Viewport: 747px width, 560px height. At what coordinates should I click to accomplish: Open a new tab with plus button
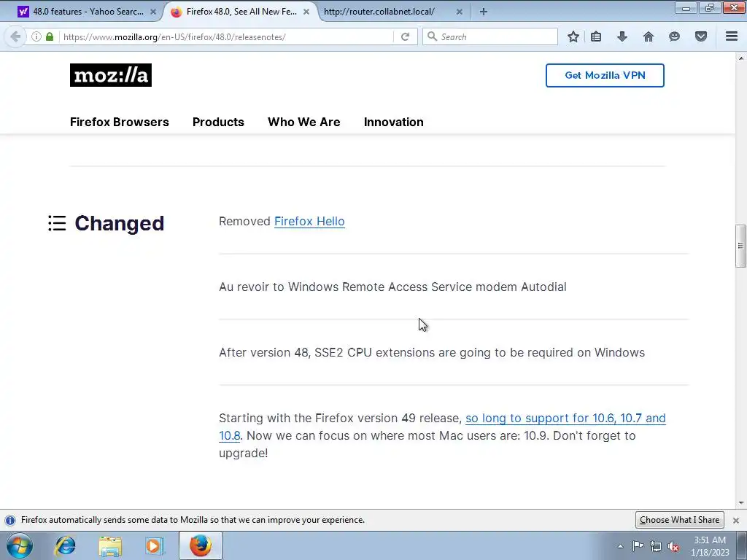click(x=483, y=12)
